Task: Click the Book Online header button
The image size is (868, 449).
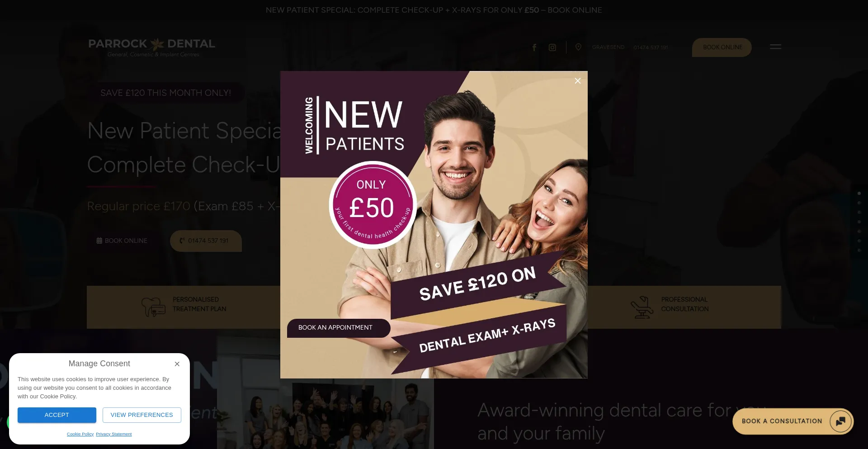Action: (722, 47)
